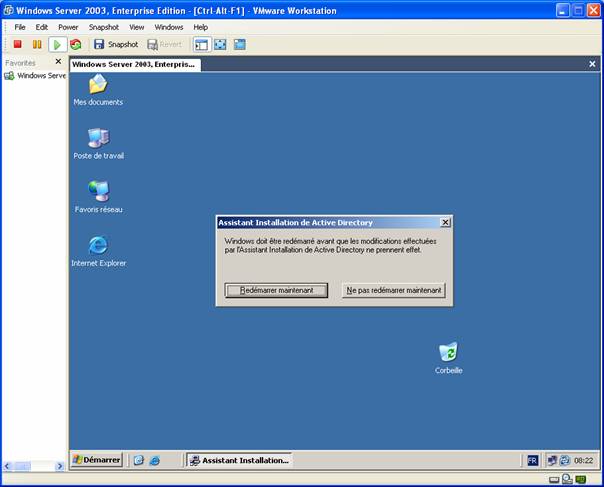
Task: Select the Corbeille recycle bin icon
Action: [x=448, y=358]
